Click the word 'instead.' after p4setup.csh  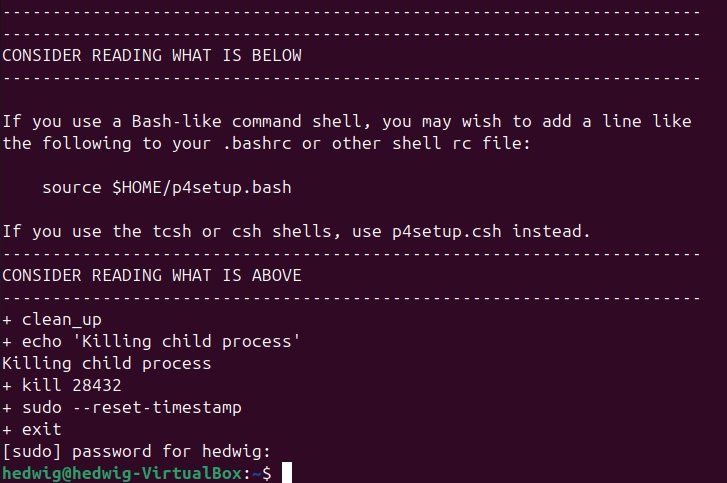(551, 231)
